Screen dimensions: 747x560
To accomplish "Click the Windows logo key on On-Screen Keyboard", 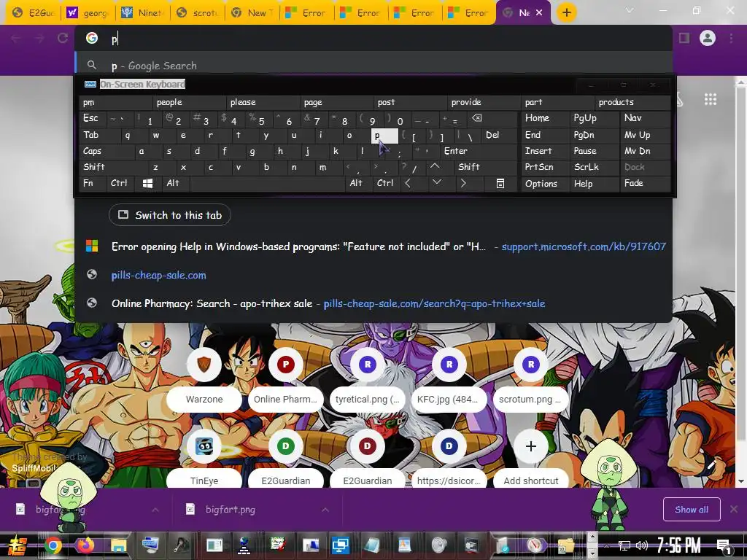I will [x=147, y=183].
